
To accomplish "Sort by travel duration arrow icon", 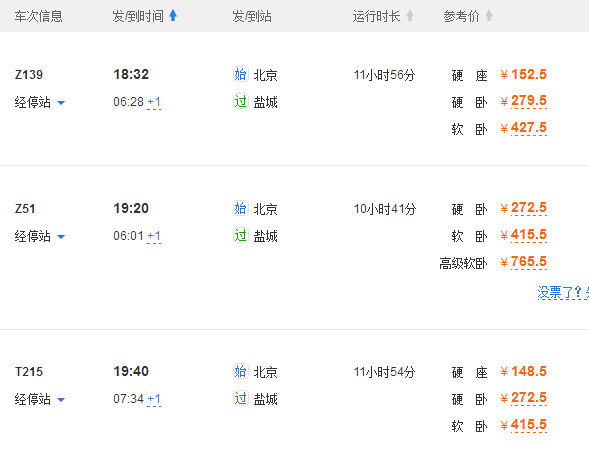I will 410,16.
